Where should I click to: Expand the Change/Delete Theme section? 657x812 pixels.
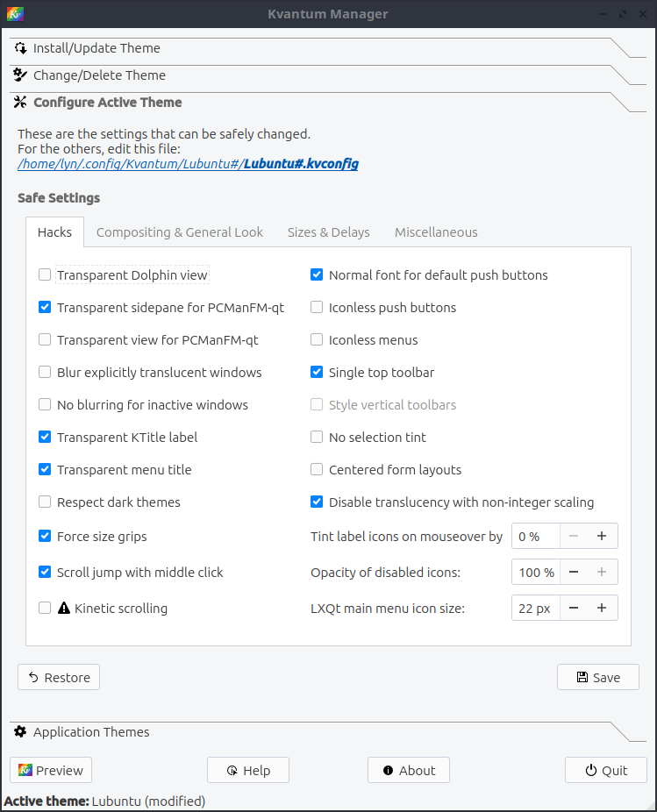coord(99,75)
